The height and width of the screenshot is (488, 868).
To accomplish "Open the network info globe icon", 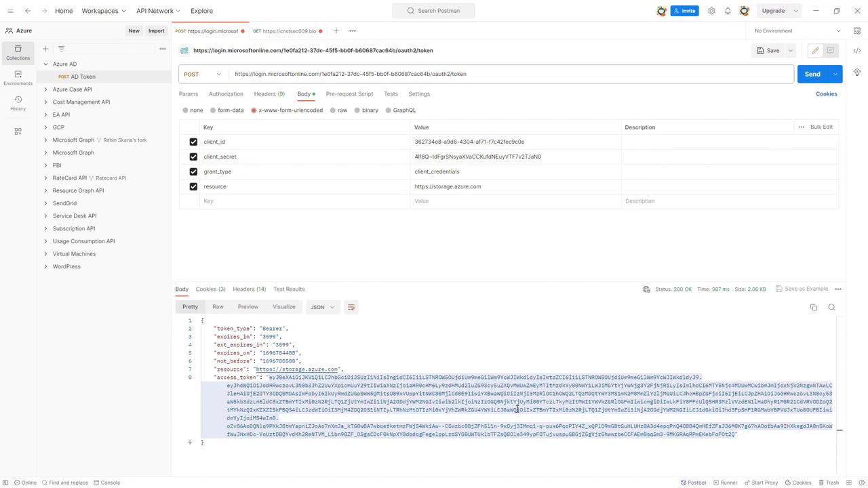I will click(x=646, y=289).
